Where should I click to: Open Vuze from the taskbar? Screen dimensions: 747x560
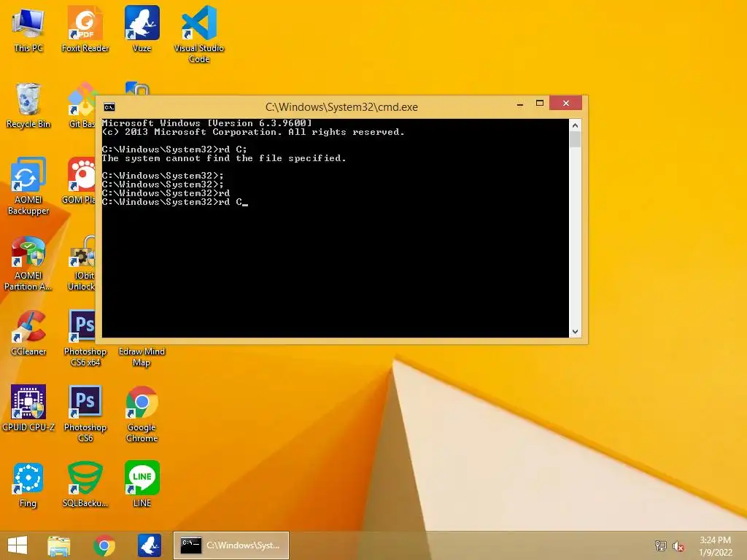click(x=149, y=545)
